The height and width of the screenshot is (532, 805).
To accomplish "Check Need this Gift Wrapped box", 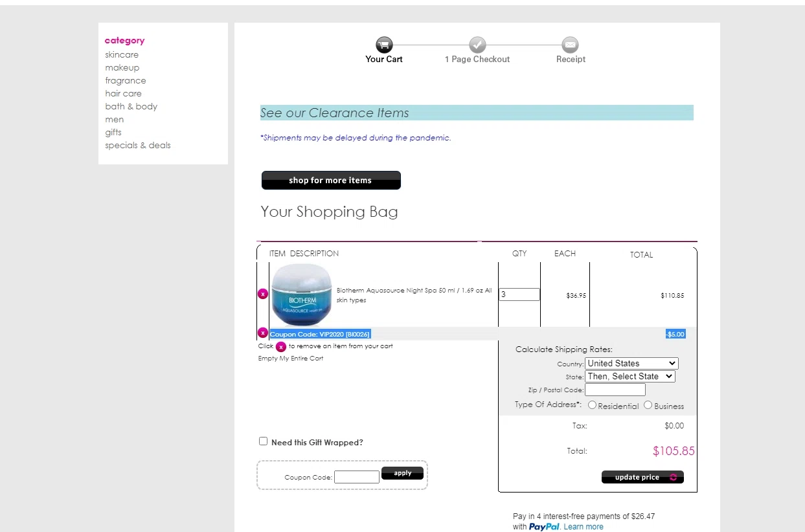I will 263,441.
